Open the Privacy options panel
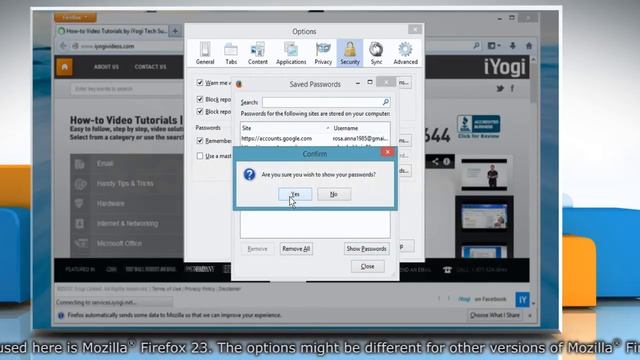 point(323,53)
